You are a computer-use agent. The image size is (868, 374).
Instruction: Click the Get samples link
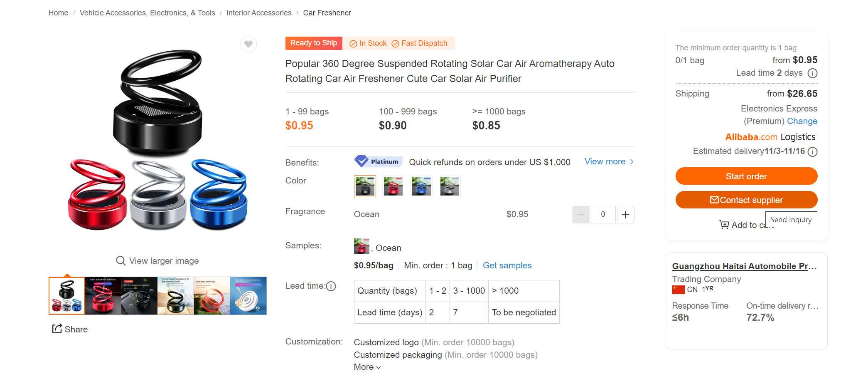coord(507,265)
